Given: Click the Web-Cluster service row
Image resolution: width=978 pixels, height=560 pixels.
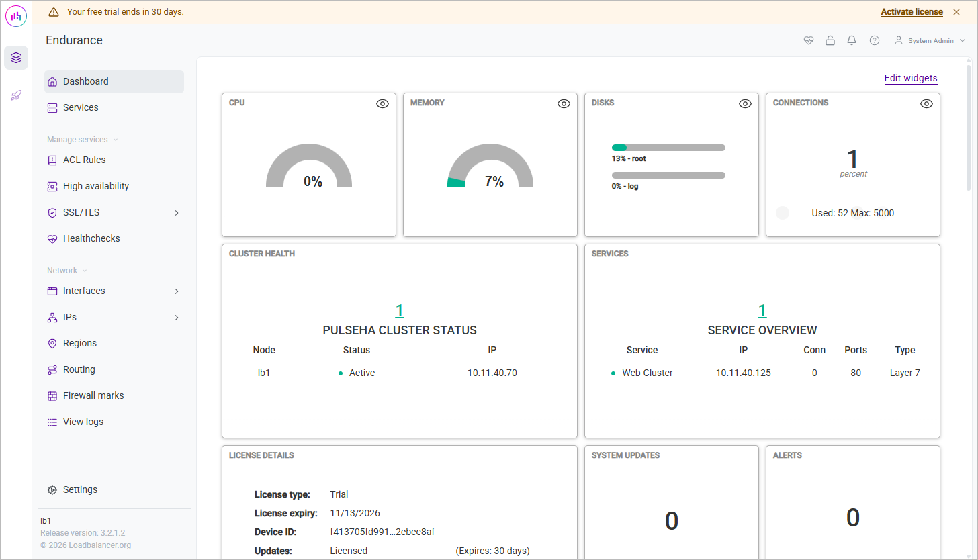Looking at the screenshot, I should [762, 373].
